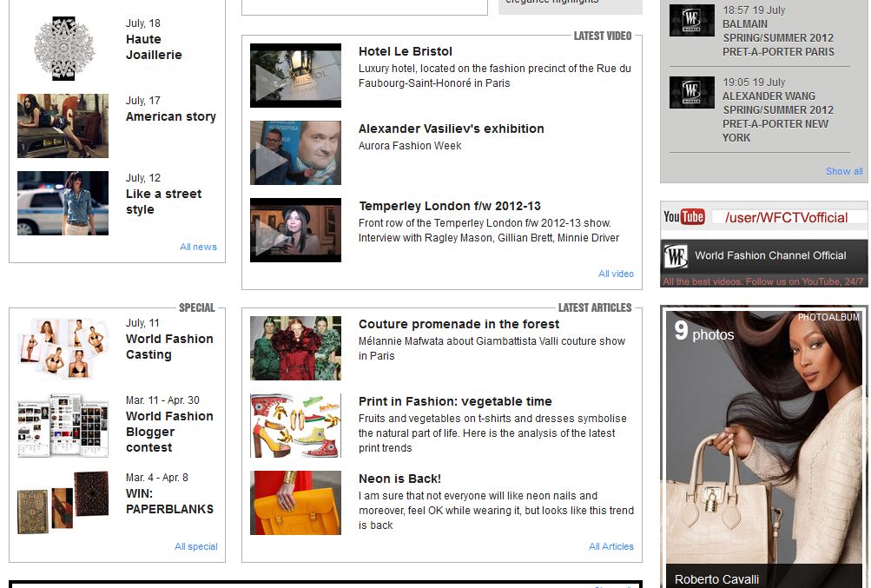Click the Front row of Temperley London description
Screen dimensions: 871x588
point(488,231)
